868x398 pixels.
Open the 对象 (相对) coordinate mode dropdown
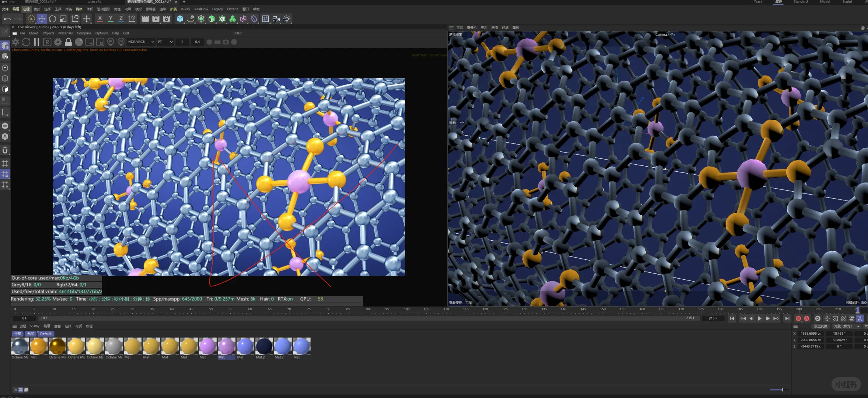coord(847,326)
